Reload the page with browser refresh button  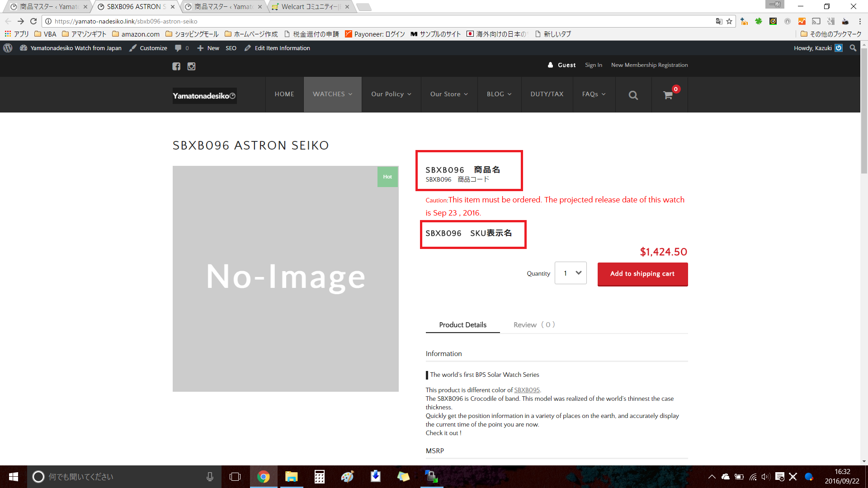(33, 21)
